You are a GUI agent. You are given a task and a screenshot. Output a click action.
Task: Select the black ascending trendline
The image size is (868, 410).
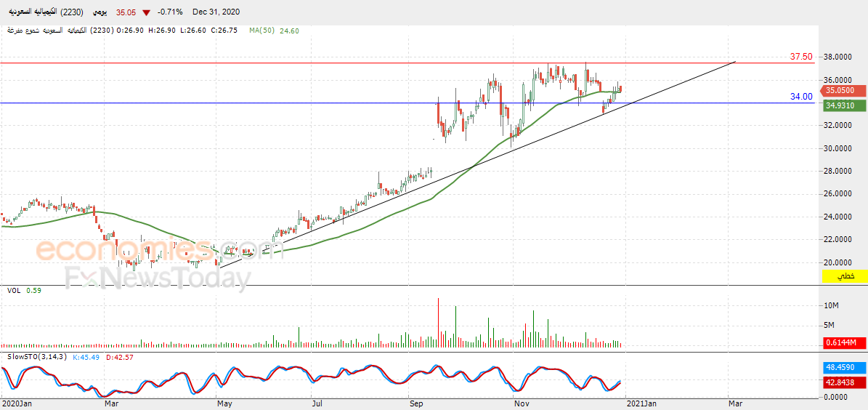477,164
